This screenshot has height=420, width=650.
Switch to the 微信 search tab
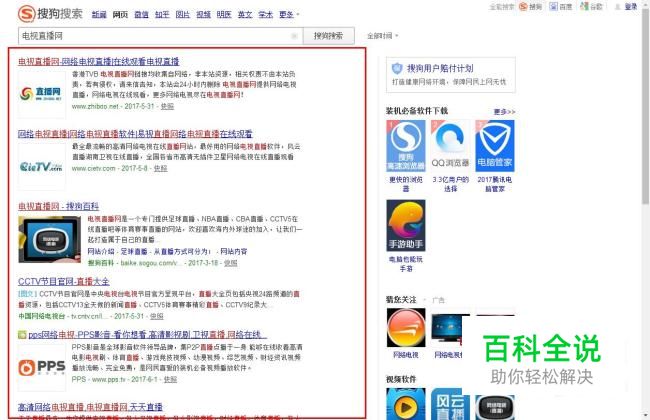coord(141,15)
